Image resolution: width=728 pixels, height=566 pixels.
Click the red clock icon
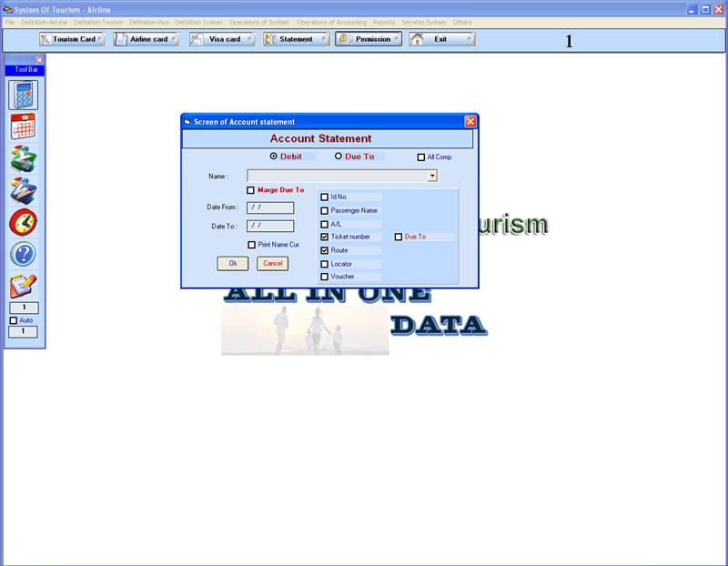[x=24, y=222]
